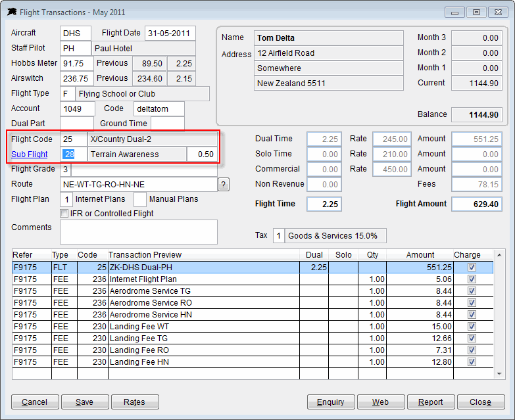Click the Flight Date field
Screen dimensions: 515x420
point(170,33)
